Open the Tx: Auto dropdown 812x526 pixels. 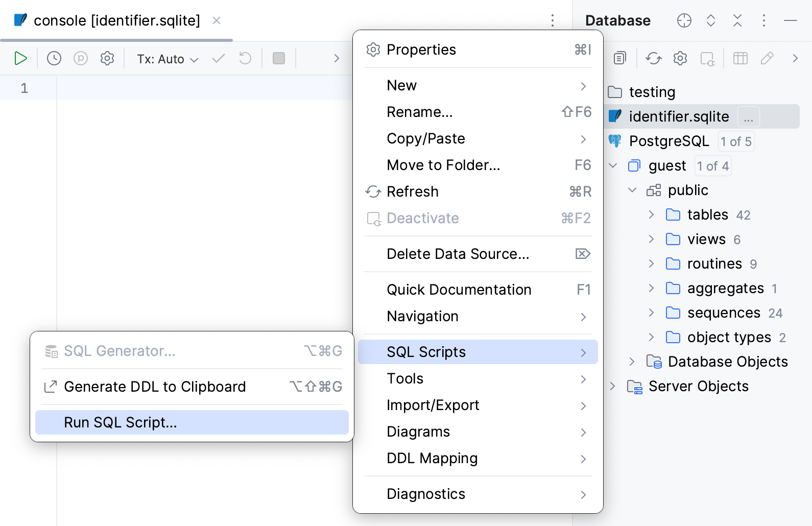pos(167,59)
